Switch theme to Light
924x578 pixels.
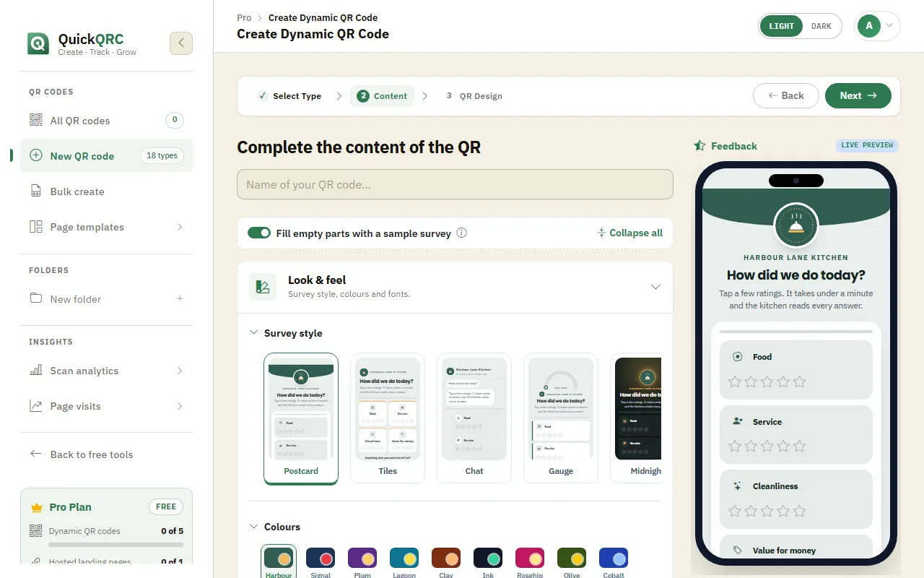(781, 26)
